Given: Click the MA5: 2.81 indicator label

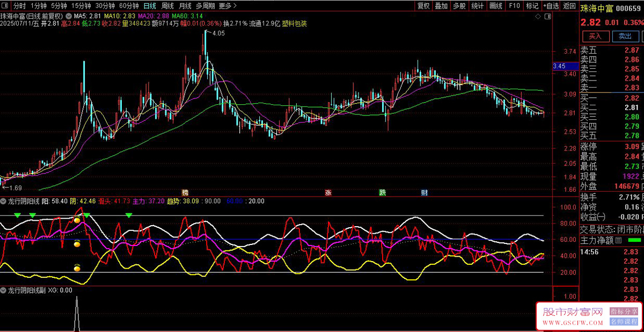Looking at the screenshot, I should (87, 16).
